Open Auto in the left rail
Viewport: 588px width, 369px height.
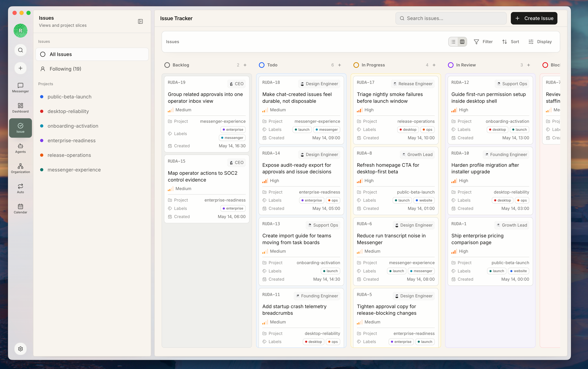coord(21,188)
